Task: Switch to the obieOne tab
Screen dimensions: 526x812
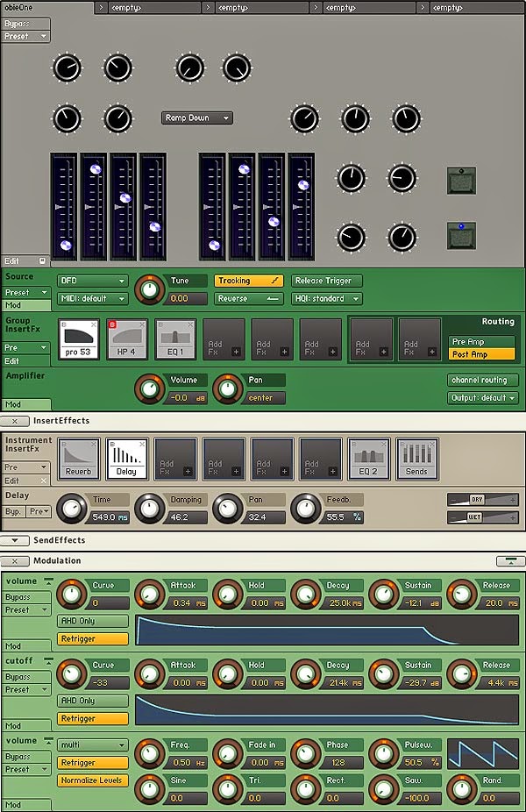Action: (x=46, y=7)
